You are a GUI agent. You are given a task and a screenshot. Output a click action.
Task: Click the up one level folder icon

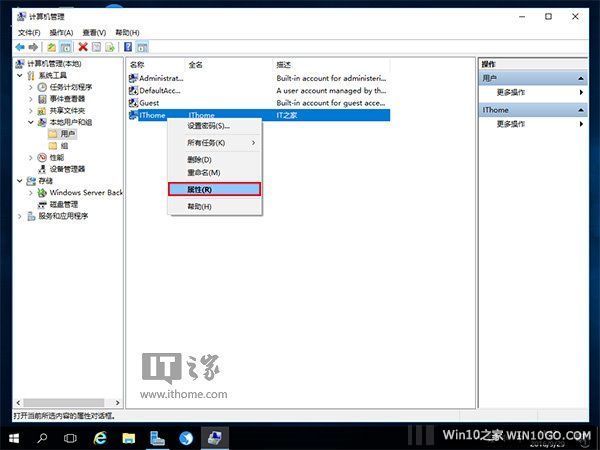(x=51, y=47)
